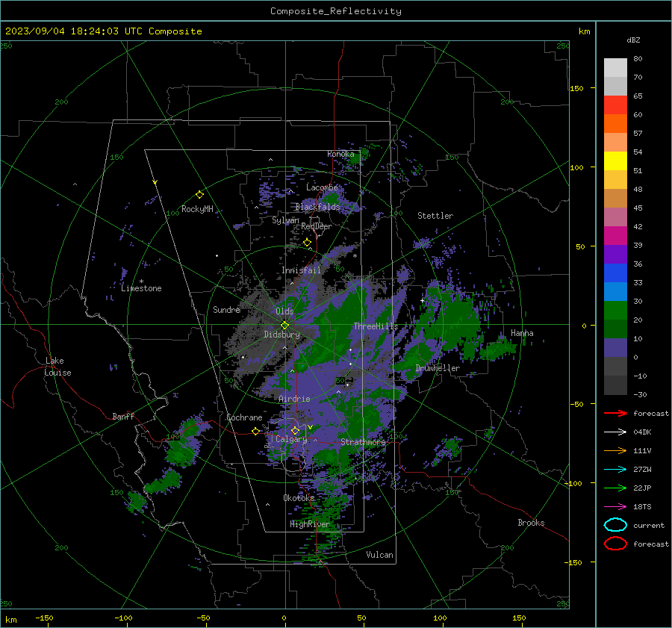Image resolution: width=672 pixels, height=628 pixels.
Task: Click the Ponoka town label
Action: click(x=340, y=154)
